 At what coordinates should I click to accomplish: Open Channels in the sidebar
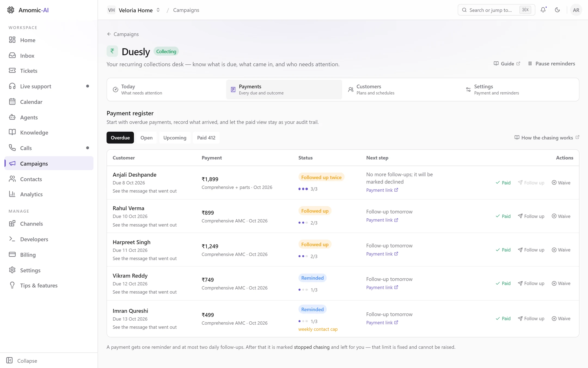point(49,224)
